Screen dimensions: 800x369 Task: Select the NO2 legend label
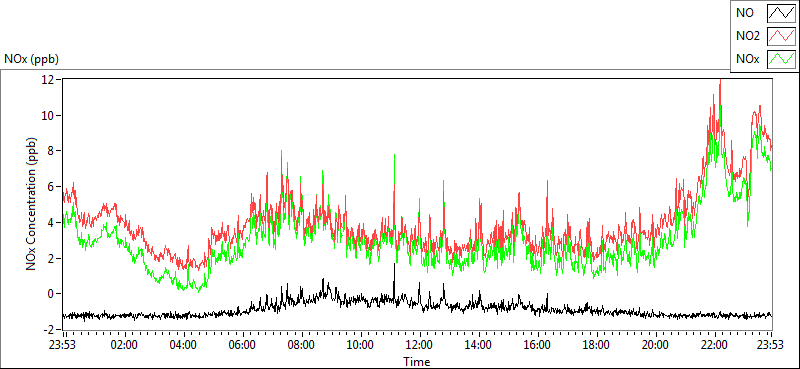[748, 36]
